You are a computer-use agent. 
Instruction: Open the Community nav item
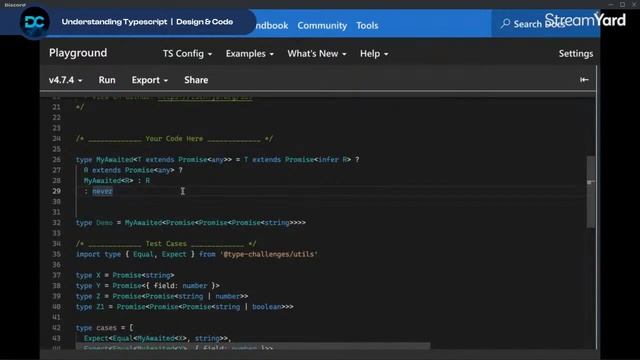click(322, 25)
